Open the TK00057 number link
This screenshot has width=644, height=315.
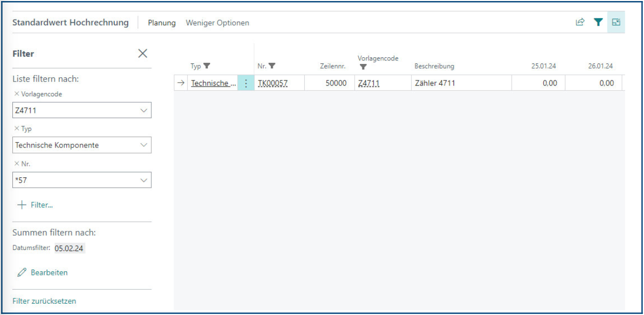click(x=272, y=83)
